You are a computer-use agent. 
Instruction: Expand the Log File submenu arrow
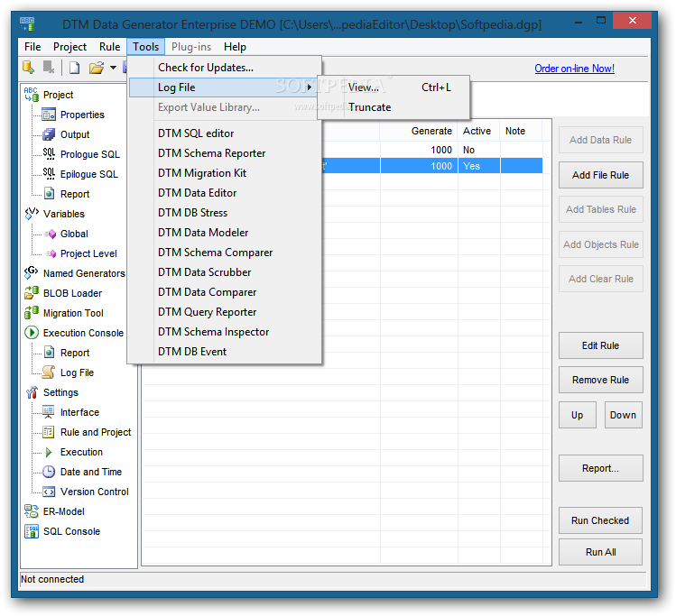[309, 87]
